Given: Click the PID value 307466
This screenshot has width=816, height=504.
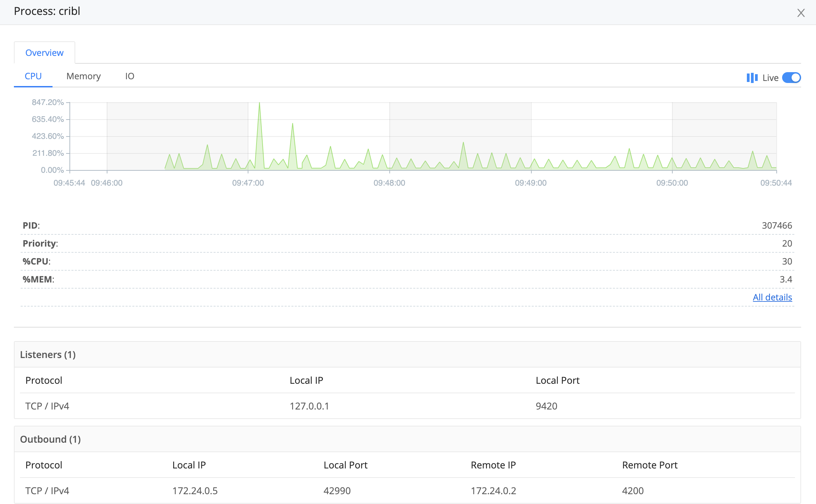Looking at the screenshot, I should point(777,226).
